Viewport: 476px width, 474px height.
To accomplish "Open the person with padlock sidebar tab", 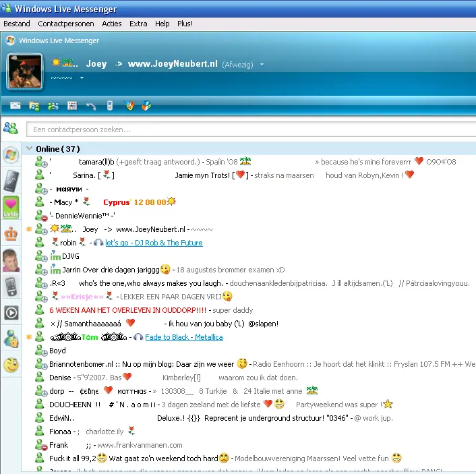I will (x=11, y=339).
